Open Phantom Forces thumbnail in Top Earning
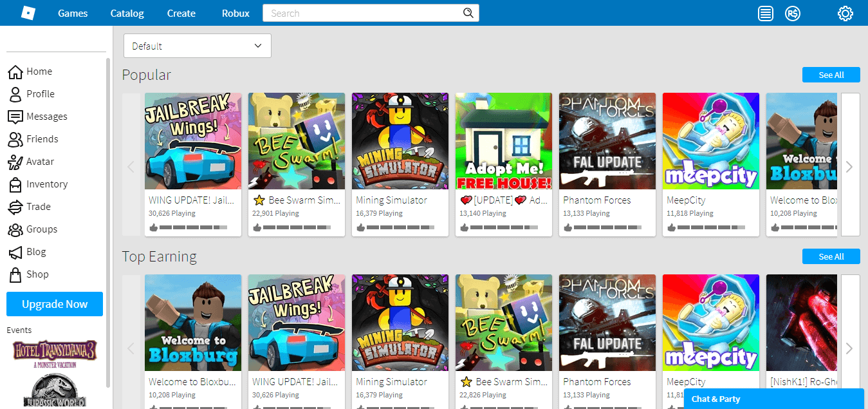 [607, 323]
